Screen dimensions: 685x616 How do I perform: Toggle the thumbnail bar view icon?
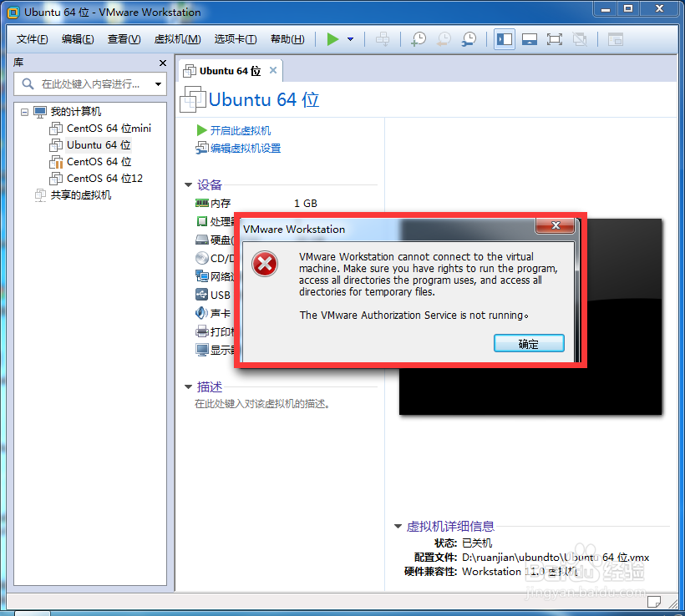(530, 39)
